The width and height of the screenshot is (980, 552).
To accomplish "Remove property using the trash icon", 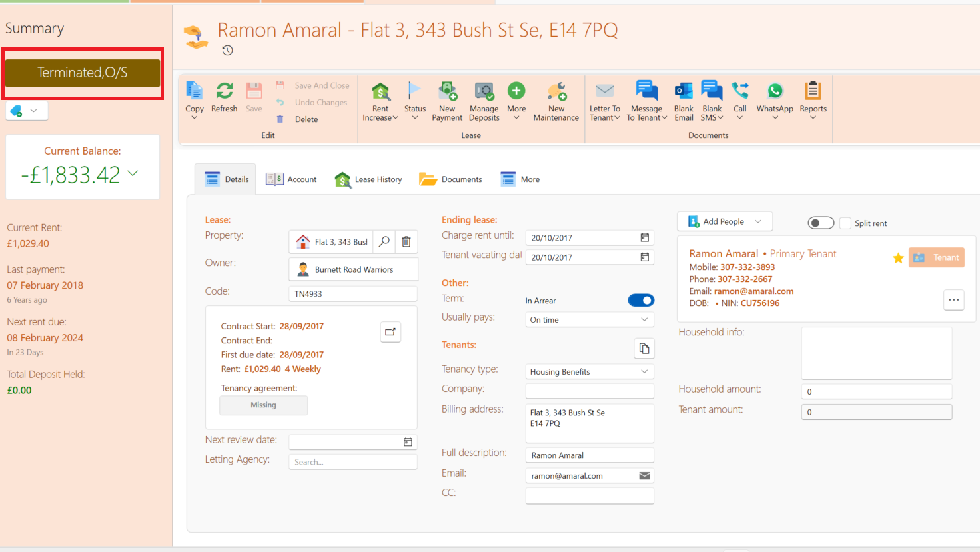I will [406, 241].
